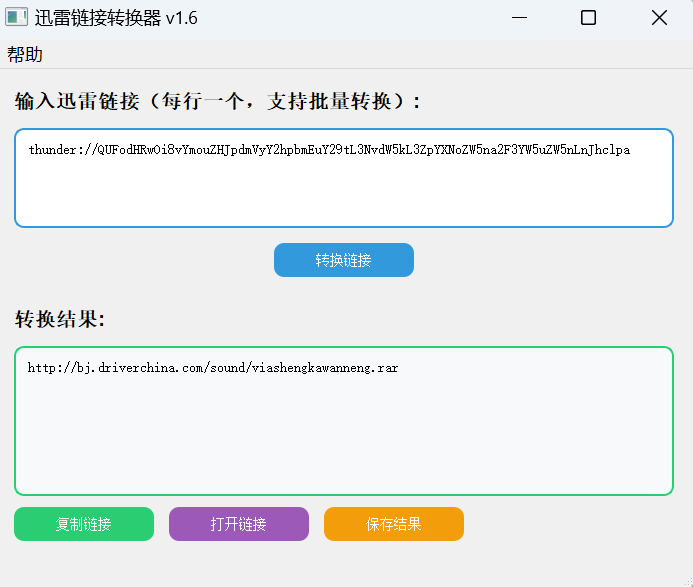Click the 输入迅雷链接 heading label
693x587 pixels.
(x=219, y=101)
